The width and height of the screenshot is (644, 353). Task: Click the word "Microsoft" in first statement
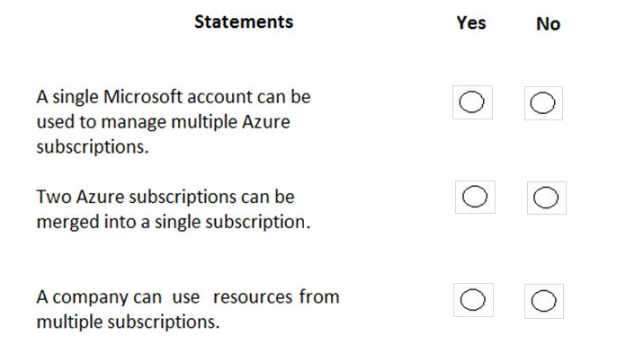143,97
